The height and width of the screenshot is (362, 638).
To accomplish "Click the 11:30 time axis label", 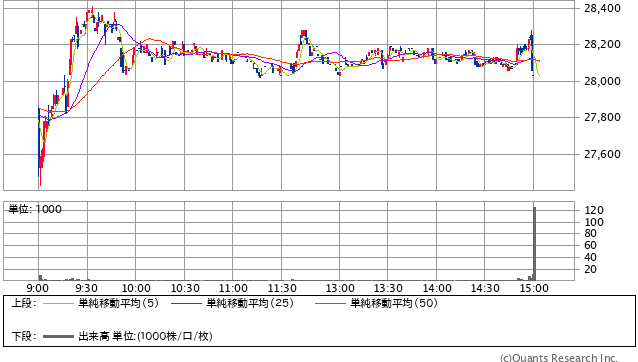I will (x=282, y=288).
